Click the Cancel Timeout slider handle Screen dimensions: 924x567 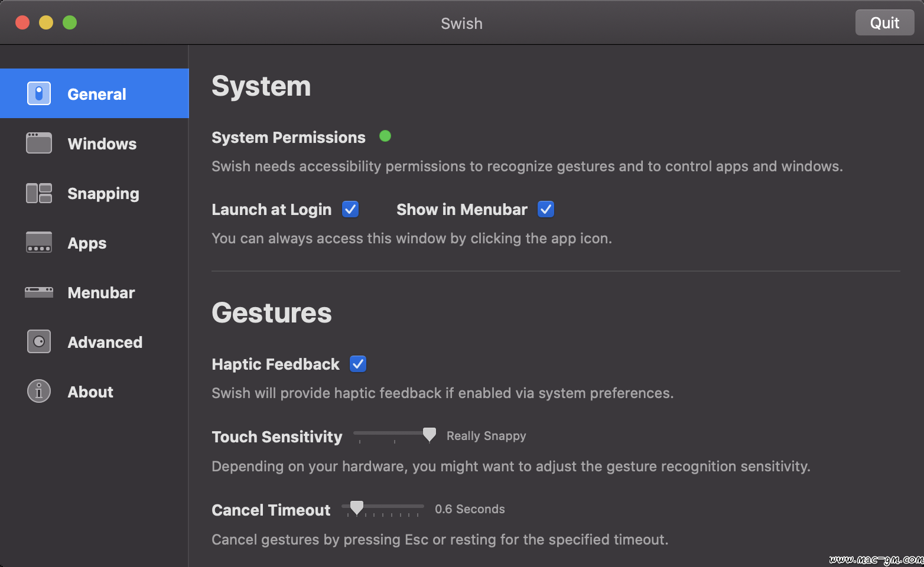pos(357,508)
